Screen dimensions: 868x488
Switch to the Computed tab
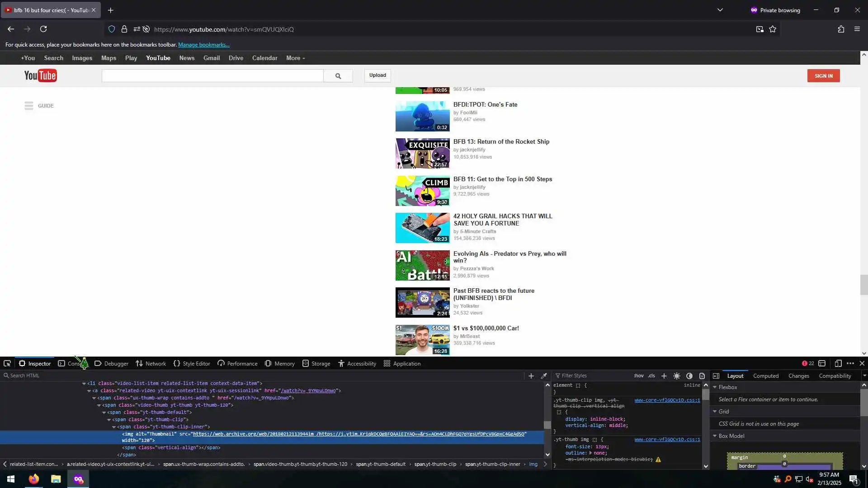[x=765, y=376]
